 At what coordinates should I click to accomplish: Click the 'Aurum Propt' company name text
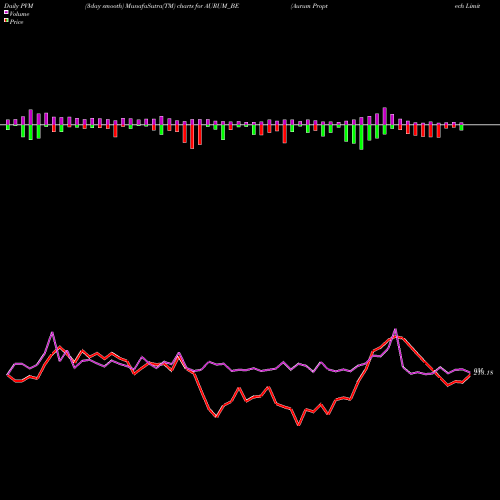point(309,6)
